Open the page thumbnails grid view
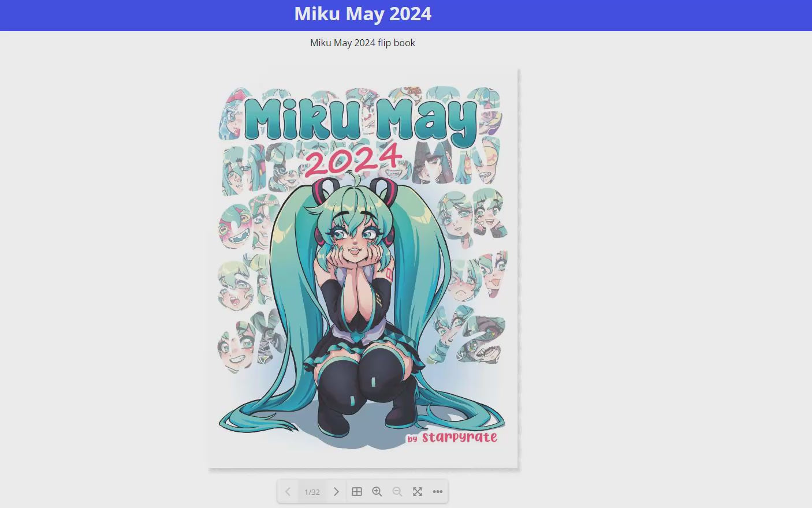Image resolution: width=812 pixels, height=508 pixels. click(357, 492)
